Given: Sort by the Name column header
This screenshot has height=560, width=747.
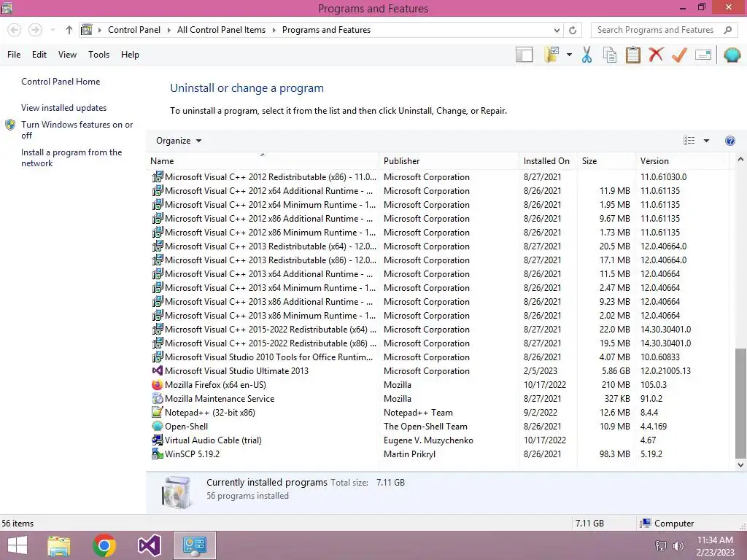Looking at the screenshot, I should click(263, 161).
